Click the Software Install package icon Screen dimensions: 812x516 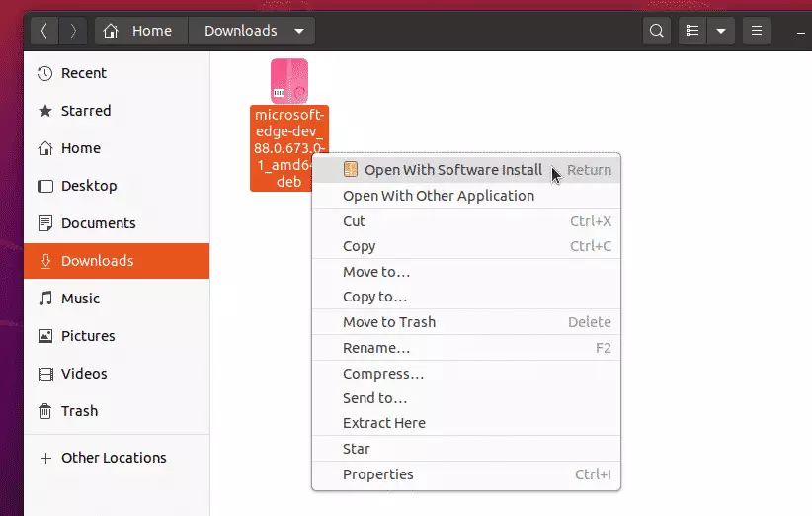click(x=351, y=169)
